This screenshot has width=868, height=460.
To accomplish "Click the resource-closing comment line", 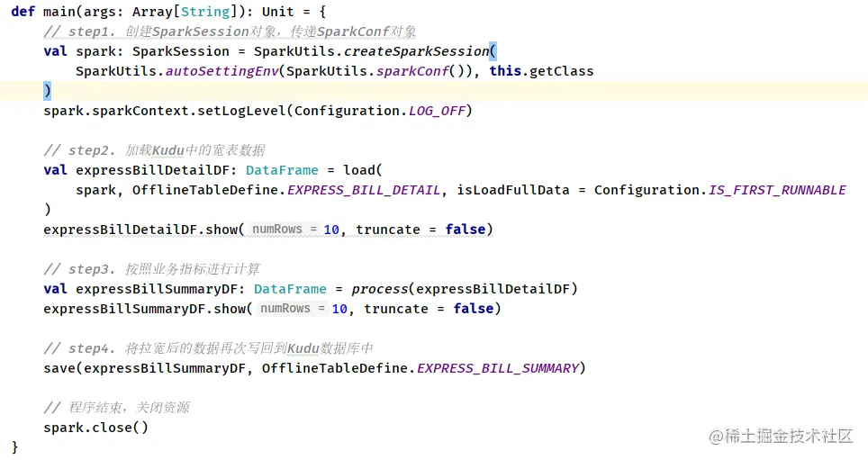I will [116, 408].
